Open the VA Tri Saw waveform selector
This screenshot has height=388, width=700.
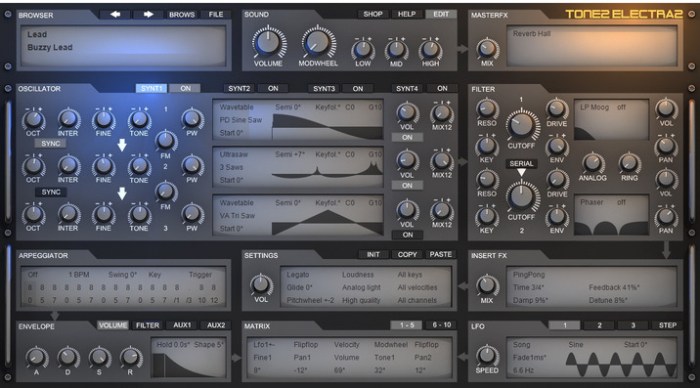pyautogui.click(x=237, y=216)
